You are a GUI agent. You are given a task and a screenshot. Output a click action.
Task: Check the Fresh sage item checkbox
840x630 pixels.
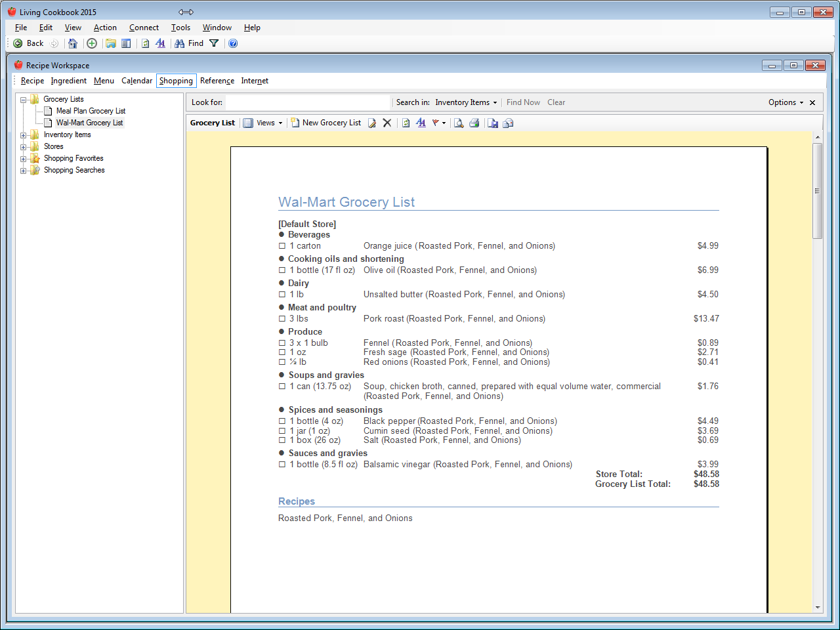(x=282, y=352)
